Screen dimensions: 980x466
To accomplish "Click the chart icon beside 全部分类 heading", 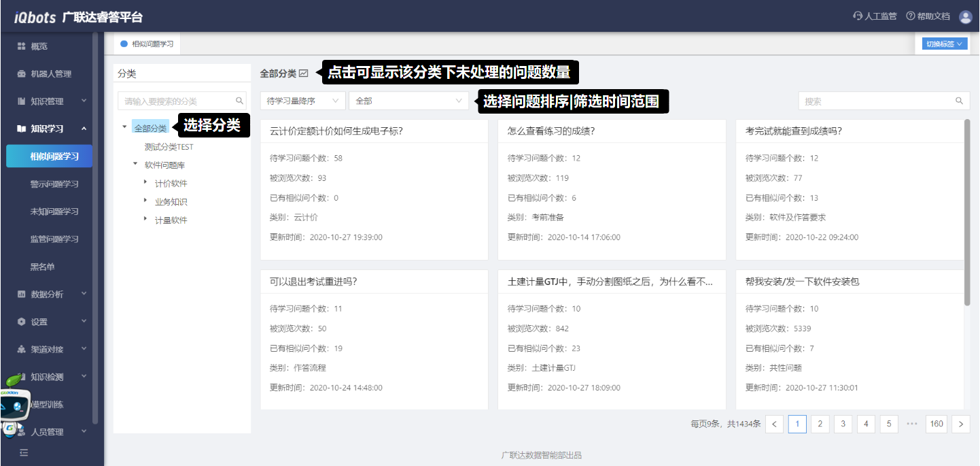I will (x=304, y=73).
